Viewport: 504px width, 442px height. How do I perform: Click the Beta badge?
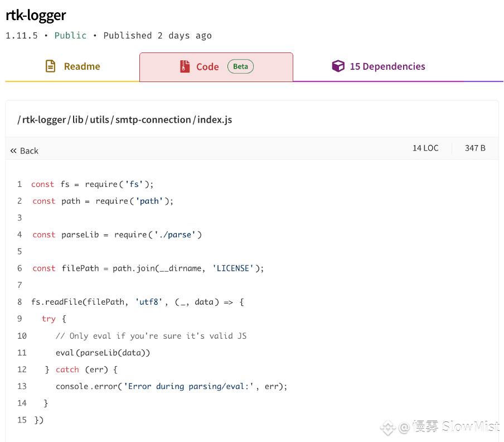coord(240,66)
